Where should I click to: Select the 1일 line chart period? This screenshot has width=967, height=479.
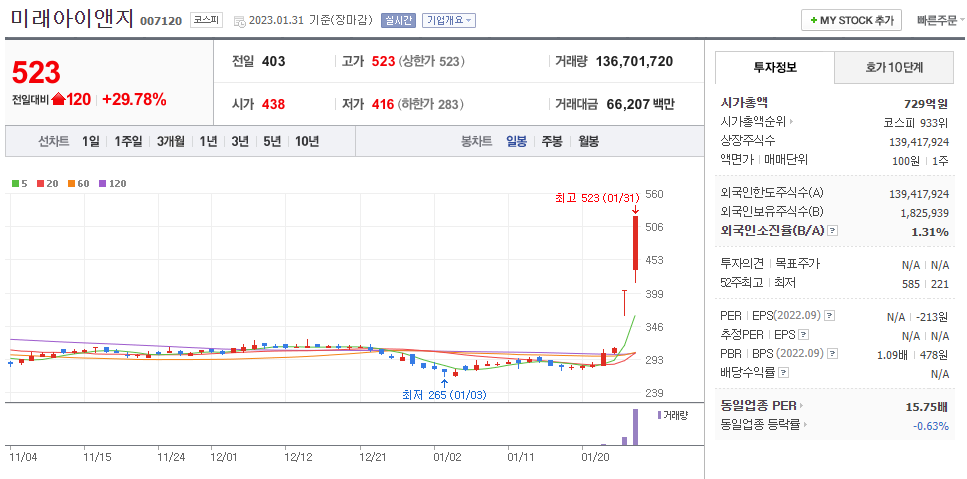click(x=91, y=141)
